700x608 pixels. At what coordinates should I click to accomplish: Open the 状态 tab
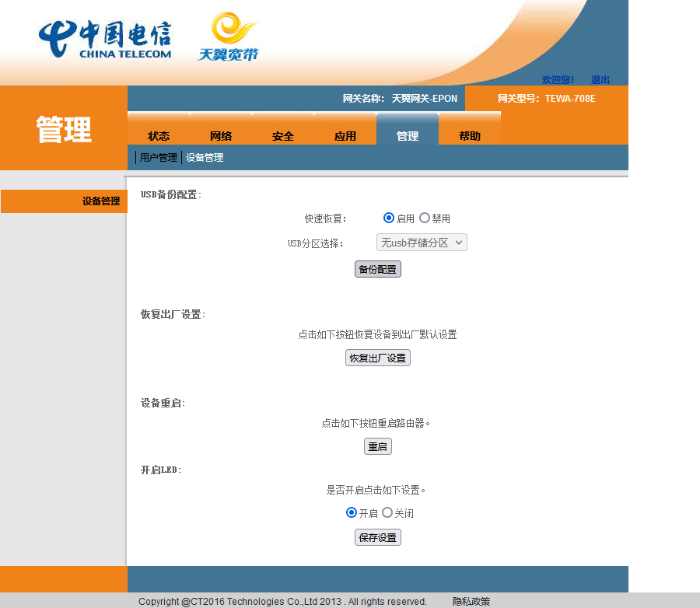[159, 136]
